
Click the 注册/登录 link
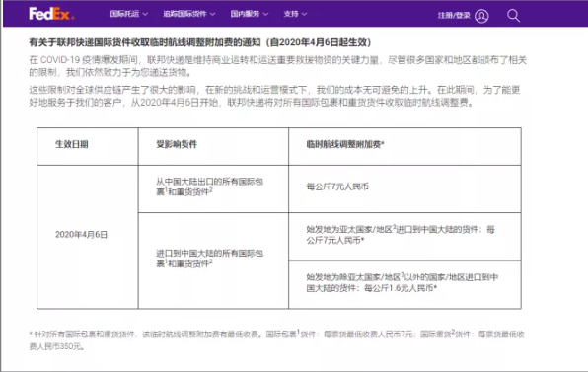454,16
